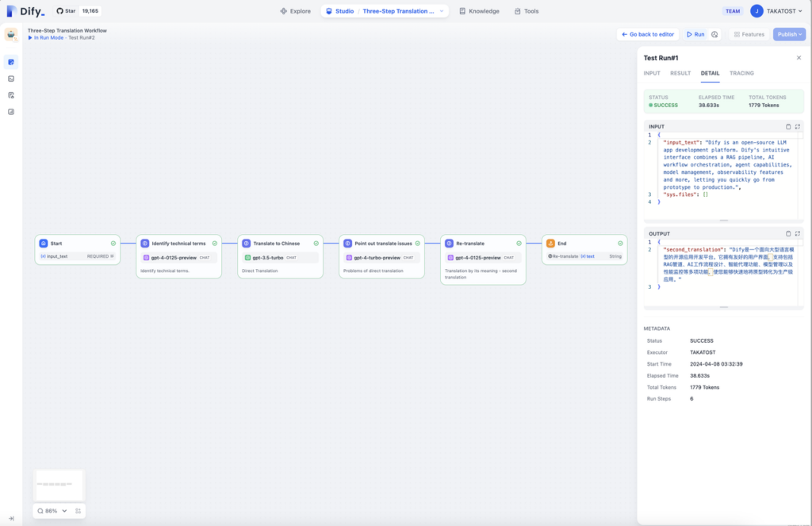Screen dimensions: 812x526
Task: Click the Point out translate issues checkmark
Action: (x=417, y=243)
